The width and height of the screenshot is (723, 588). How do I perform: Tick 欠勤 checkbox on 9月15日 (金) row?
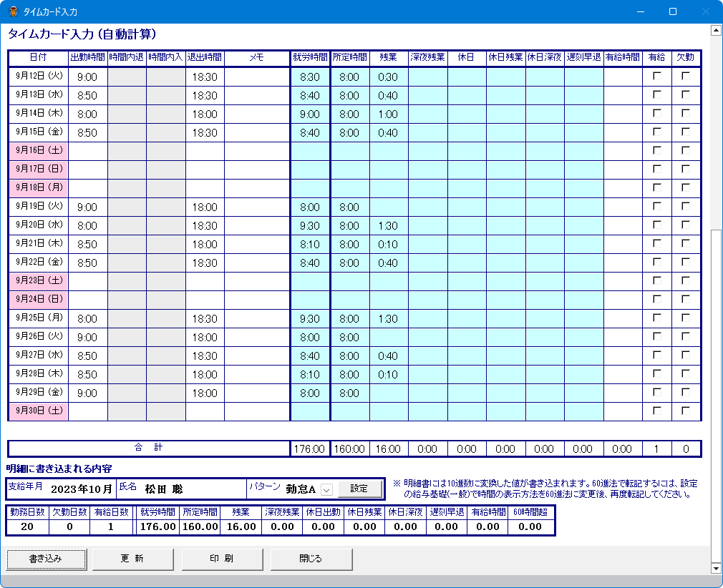(686, 132)
